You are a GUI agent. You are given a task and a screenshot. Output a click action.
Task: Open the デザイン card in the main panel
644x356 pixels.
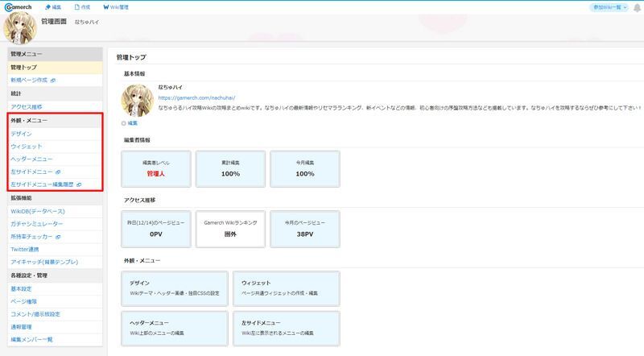(x=173, y=288)
